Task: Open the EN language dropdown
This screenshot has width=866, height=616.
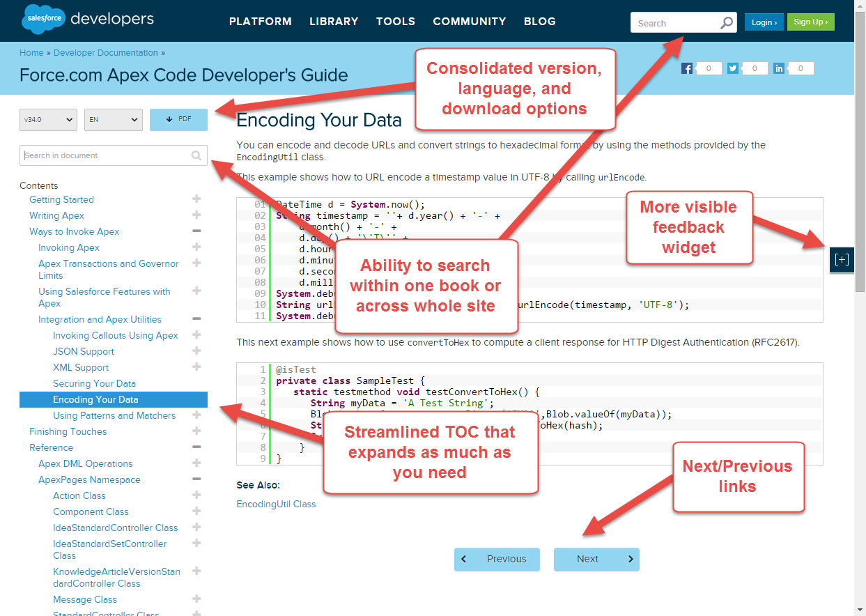Action: pos(114,120)
